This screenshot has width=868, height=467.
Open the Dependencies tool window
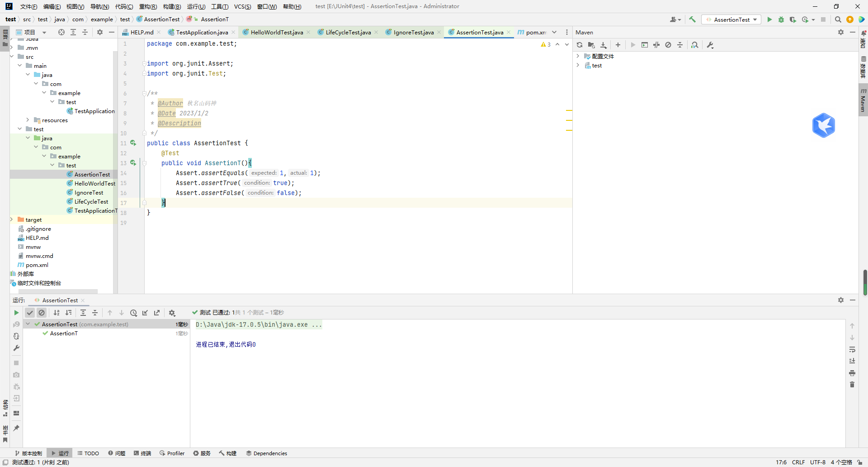266,453
